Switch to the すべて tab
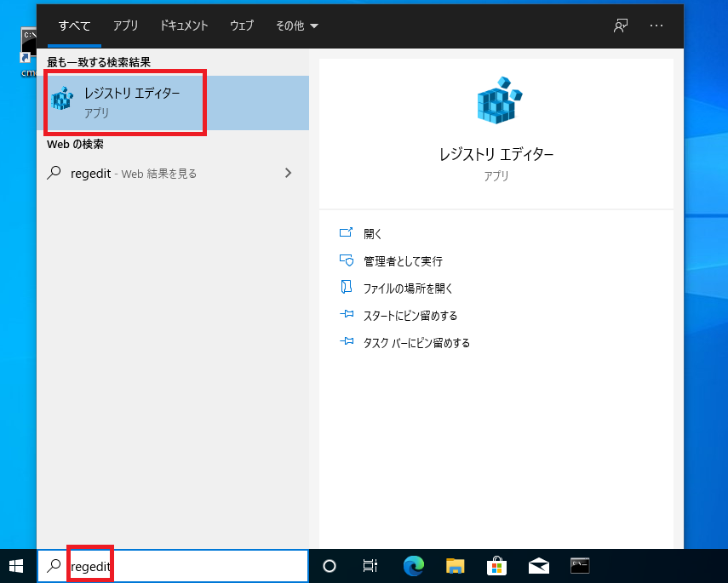This screenshot has width=728, height=583. [x=74, y=26]
